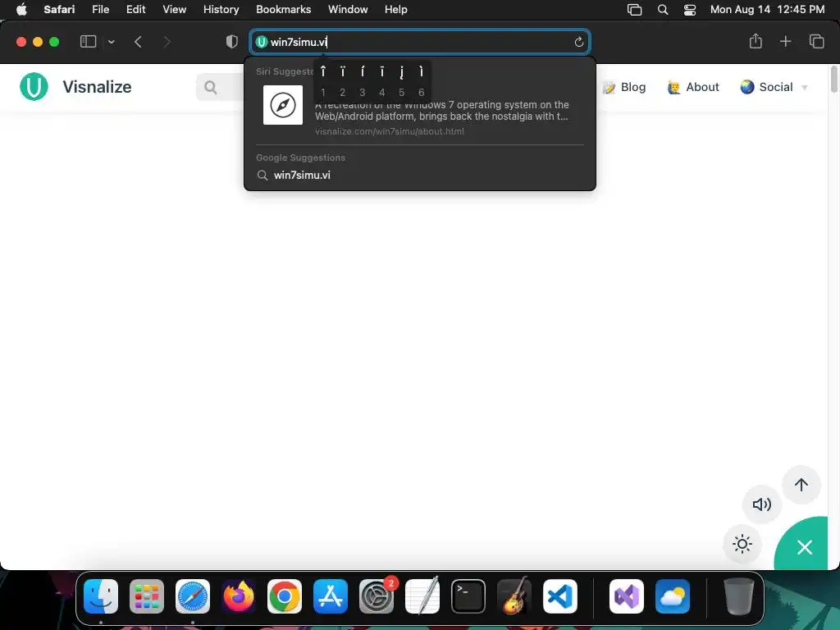840x630 pixels.
Task: Open Visual Studio from the Dock
Action: [x=627, y=596]
